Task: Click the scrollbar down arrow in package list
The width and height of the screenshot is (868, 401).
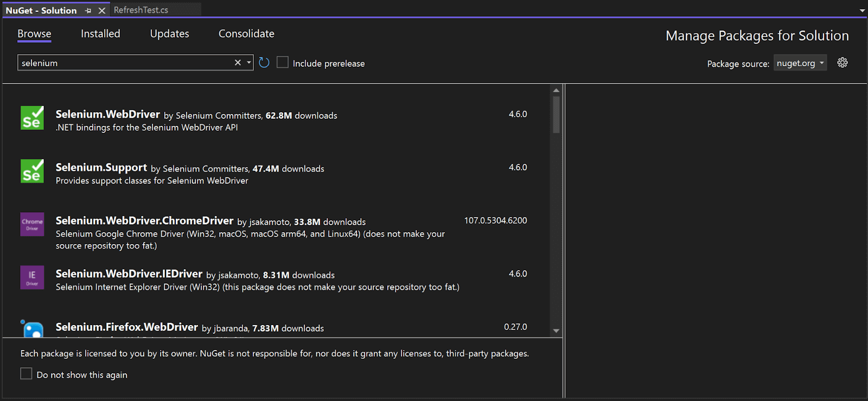Action: click(x=556, y=330)
